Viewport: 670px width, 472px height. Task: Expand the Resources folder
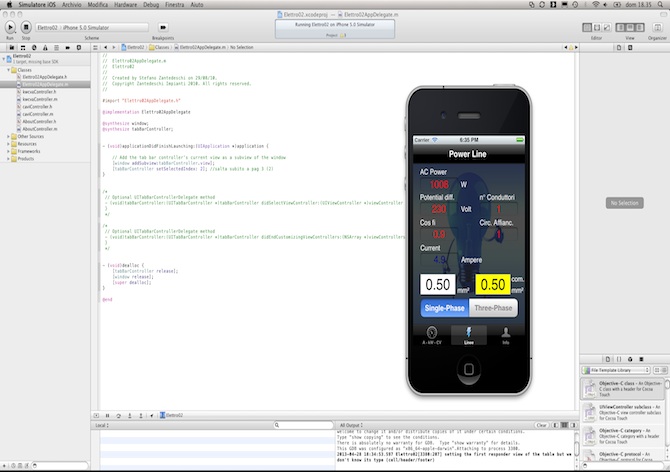point(8,144)
